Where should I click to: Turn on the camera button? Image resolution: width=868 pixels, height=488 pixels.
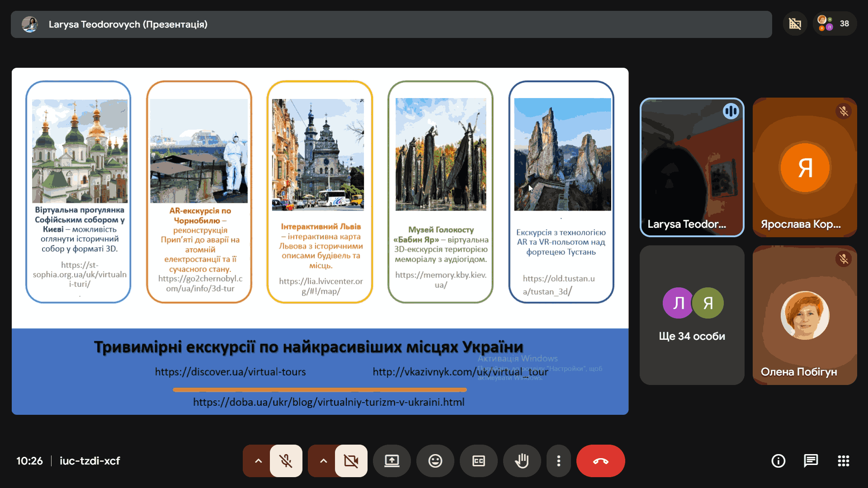(351, 461)
